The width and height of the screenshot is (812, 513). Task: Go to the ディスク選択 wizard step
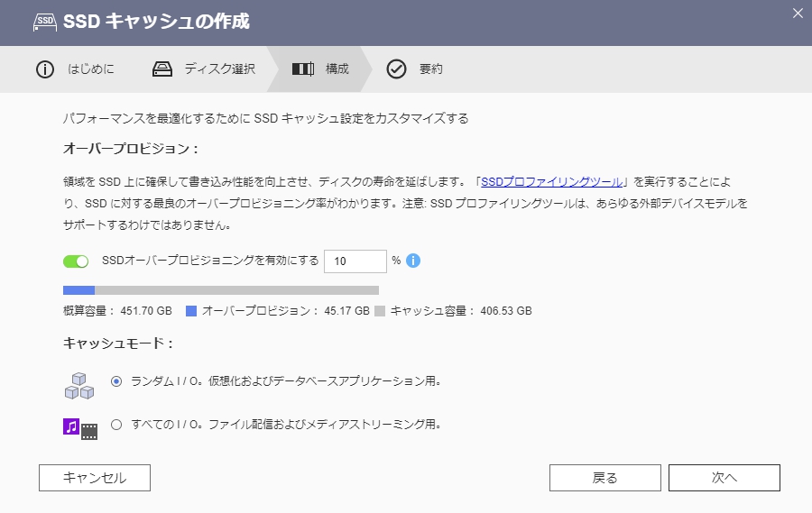click(x=219, y=69)
